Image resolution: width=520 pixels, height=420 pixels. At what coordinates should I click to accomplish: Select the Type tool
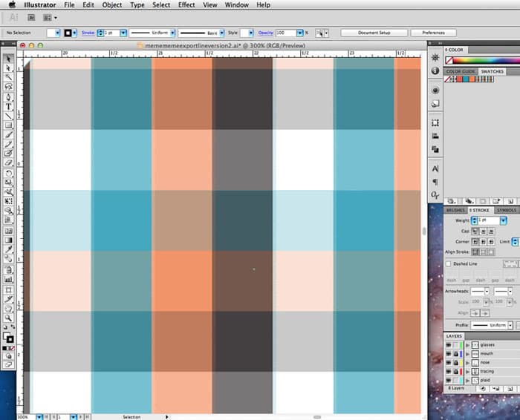click(x=8, y=106)
